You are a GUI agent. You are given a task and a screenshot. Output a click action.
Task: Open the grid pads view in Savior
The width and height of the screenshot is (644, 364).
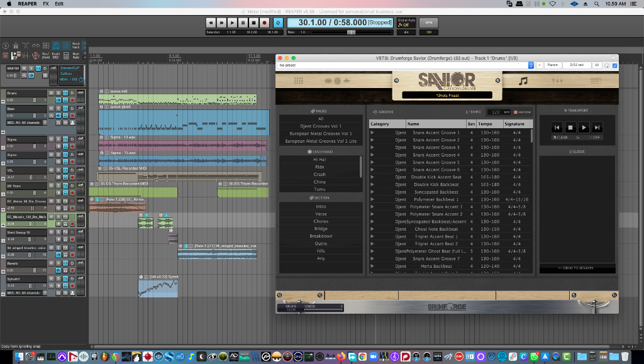click(x=299, y=81)
